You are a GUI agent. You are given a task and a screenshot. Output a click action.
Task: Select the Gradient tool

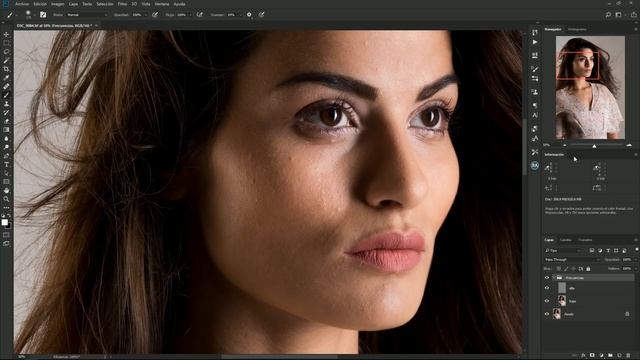click(x=6, y=130)
